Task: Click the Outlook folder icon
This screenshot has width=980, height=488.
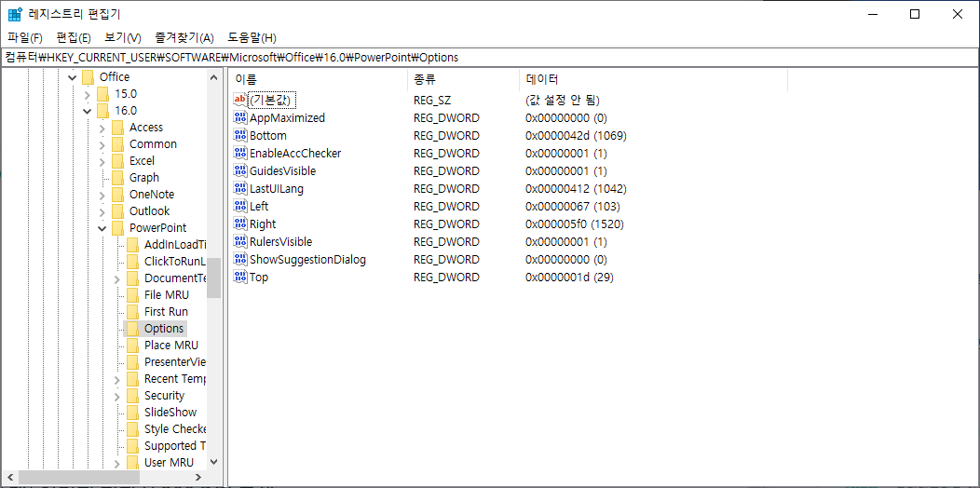Action: [x=118, y=211]
